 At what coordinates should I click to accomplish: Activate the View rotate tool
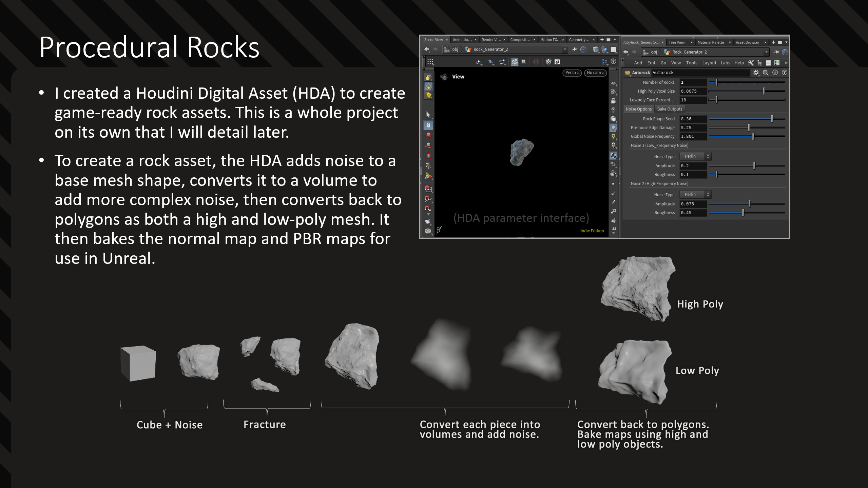coord(479,62)
